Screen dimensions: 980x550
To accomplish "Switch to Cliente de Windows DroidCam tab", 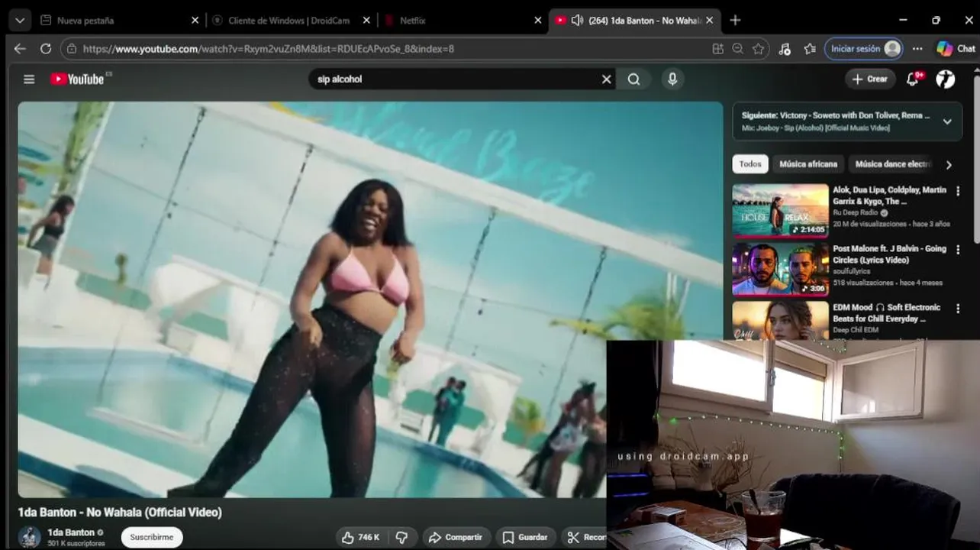I will (291, 21).
